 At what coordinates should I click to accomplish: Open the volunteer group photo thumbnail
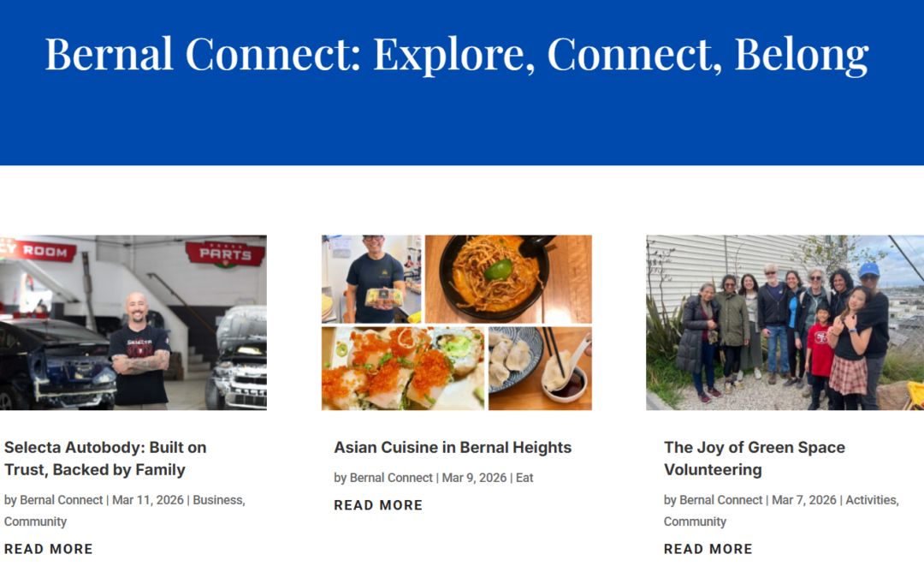785,323
